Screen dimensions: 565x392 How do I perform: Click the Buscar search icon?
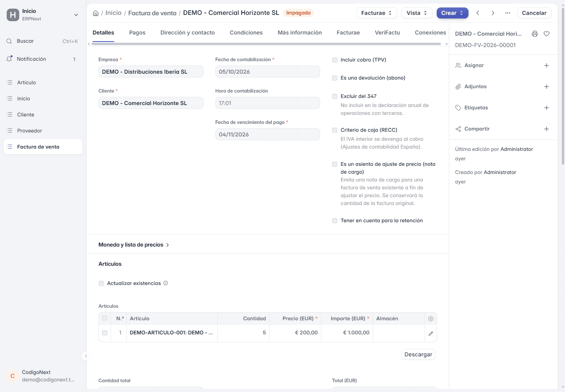pyautogui.click(x=9, y=41)
